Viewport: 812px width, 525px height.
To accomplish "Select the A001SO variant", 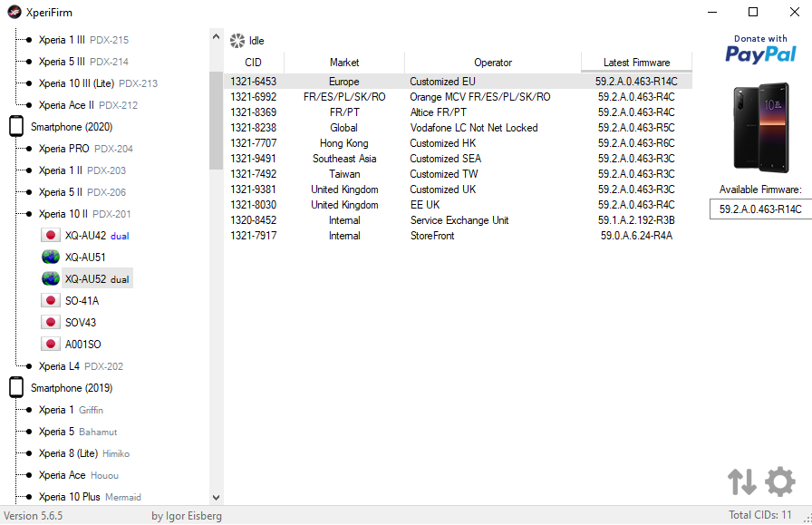I will point(82,345).
